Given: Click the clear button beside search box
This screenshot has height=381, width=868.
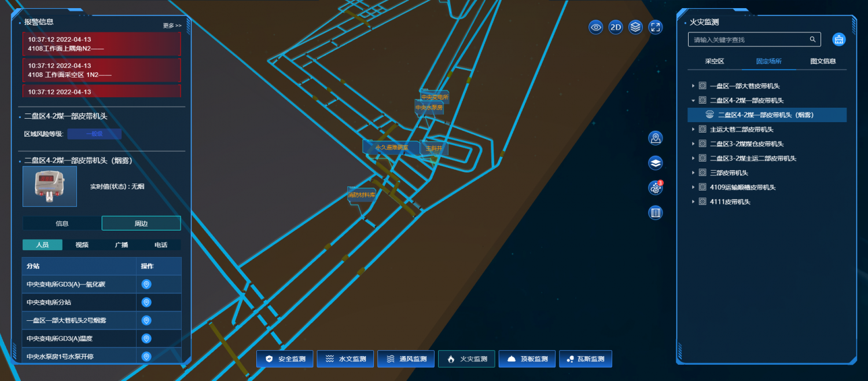Looking at the screenshot, I should (x=838, y=39).
